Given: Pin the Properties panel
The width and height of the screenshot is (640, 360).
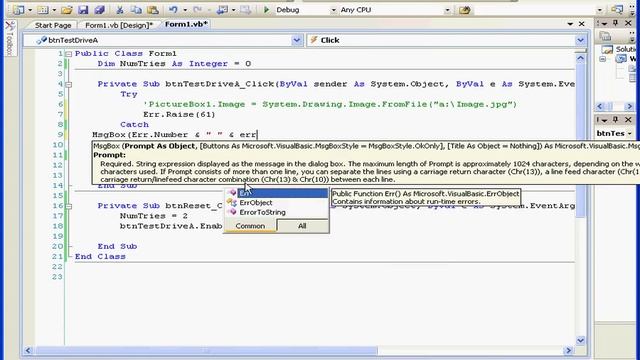Looking at the screenshot, I should 616,120.
